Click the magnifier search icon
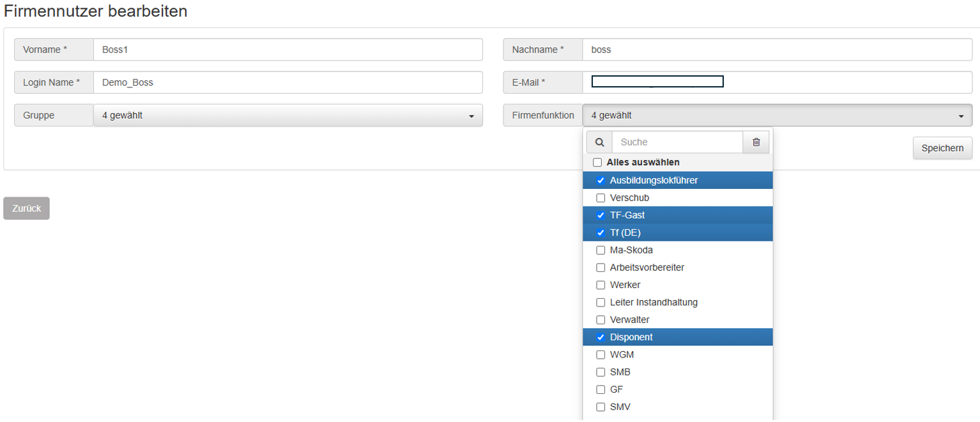The width and height of the screenshot is (980, 422). tap(599, 142)
